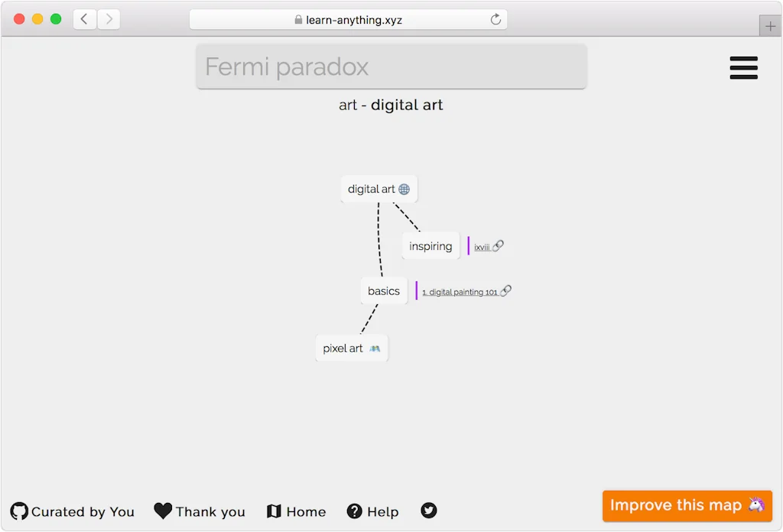Click the link icon after digital painting 101
Viewport: 783px width, 532px height.
[505, 290]
